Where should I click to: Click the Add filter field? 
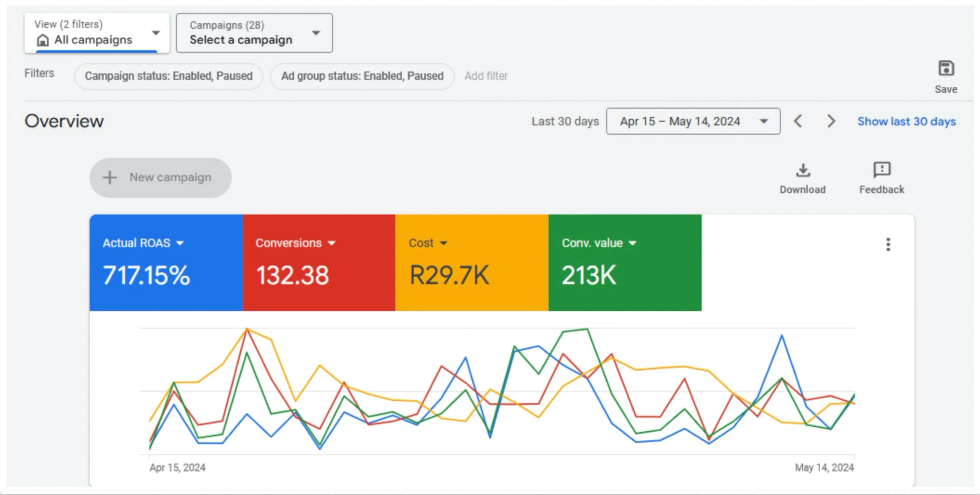[486, 76]
